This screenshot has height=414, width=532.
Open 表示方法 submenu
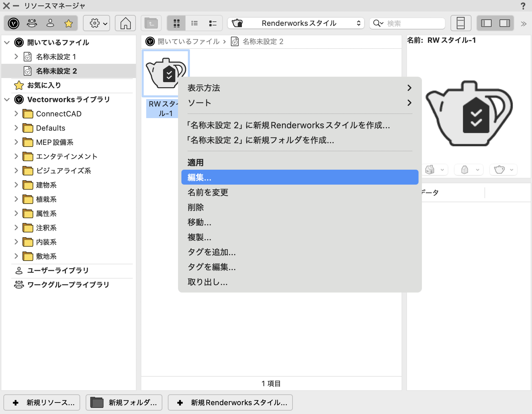tap(300, 88)
